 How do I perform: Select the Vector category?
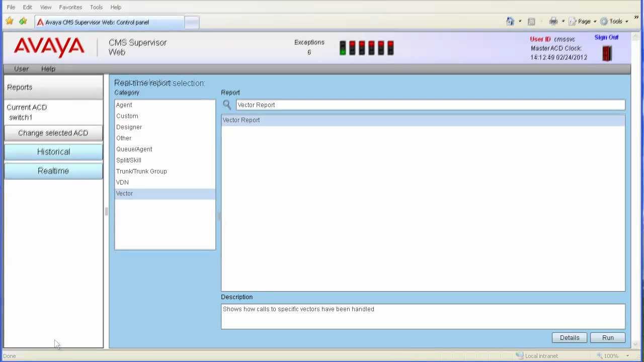coord(165,194)
